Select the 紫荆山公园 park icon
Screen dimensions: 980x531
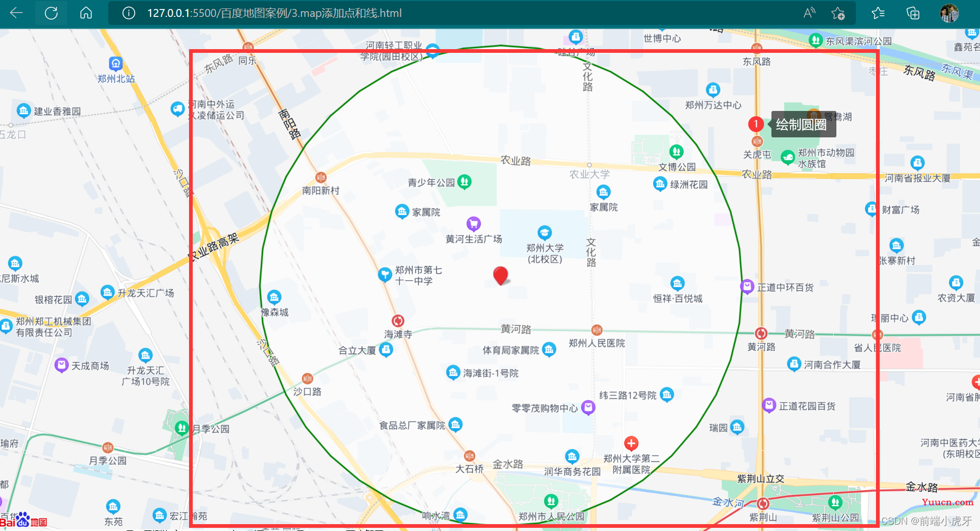(x=835, y=502)
